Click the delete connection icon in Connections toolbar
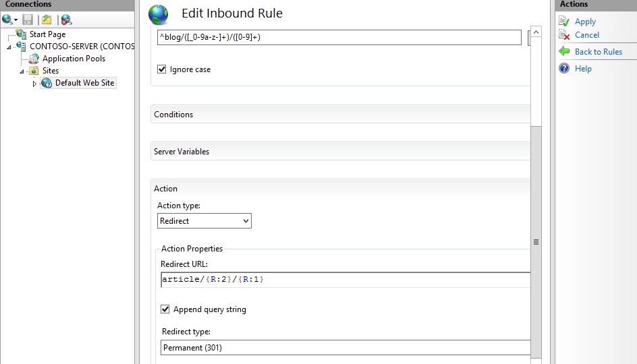 click(65, 20)
